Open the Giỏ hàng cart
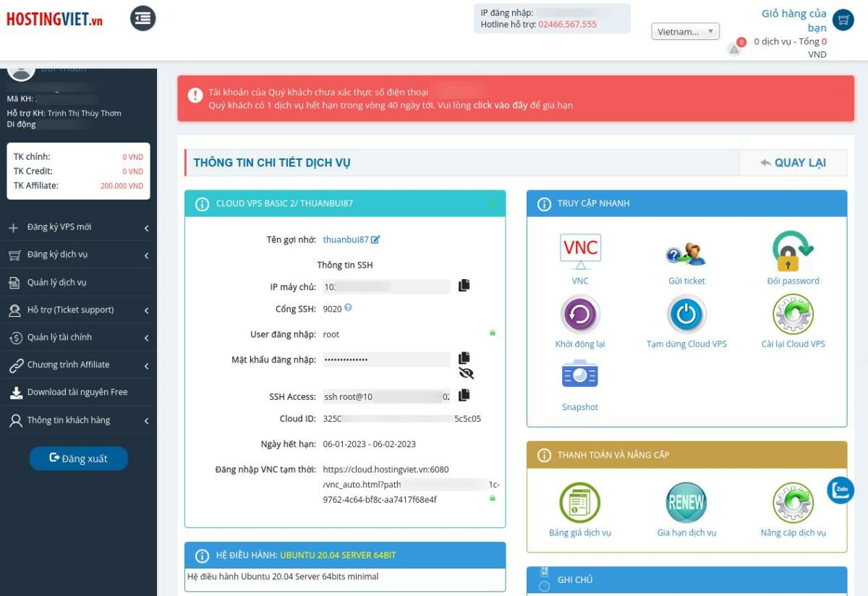868x596 pixels. 841,20
